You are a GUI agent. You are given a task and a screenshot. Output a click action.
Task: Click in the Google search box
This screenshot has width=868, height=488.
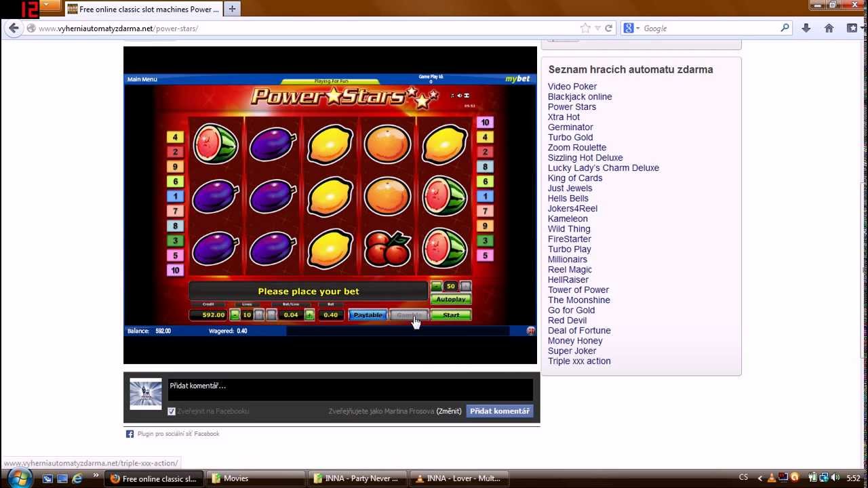(x=709, y=28)
